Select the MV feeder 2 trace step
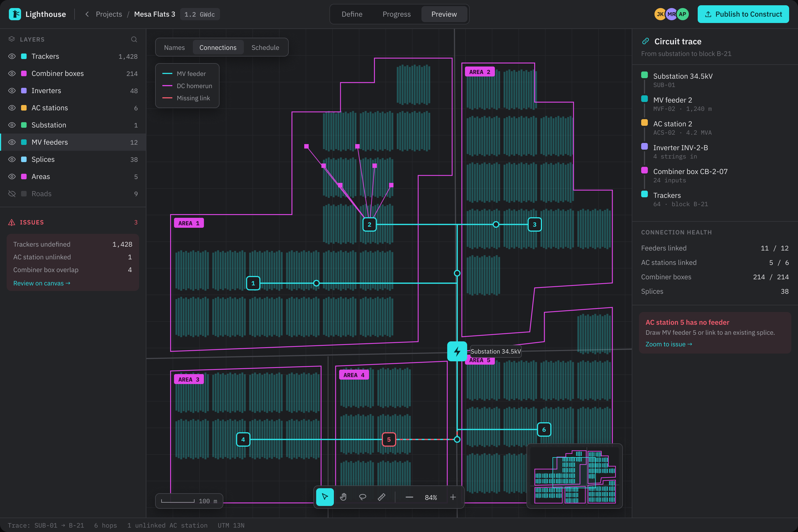Viewport: 798px width, 532px height. pos(715,104)
